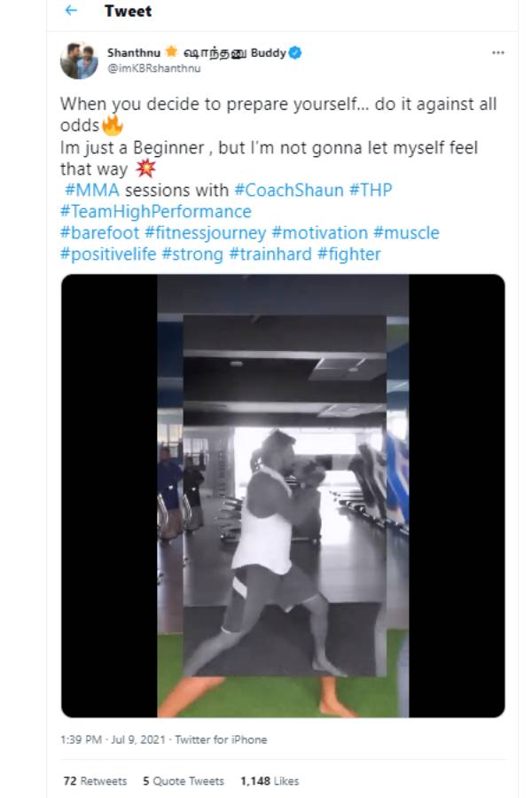The height and width of the screenshot is (798, 532).
Task: Open the #muscle hashtag
Action: (406, 233)
